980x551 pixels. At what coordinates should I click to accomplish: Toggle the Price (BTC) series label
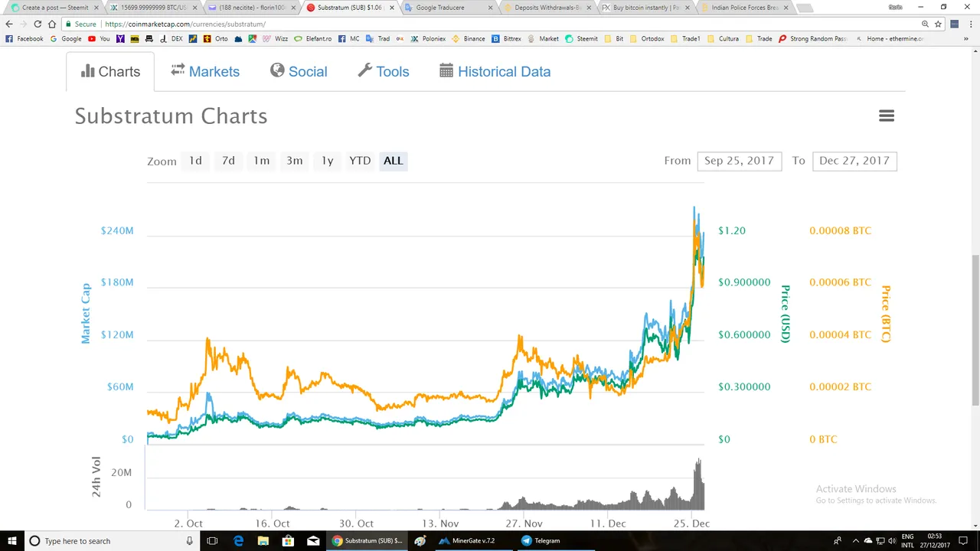[886, 313]
